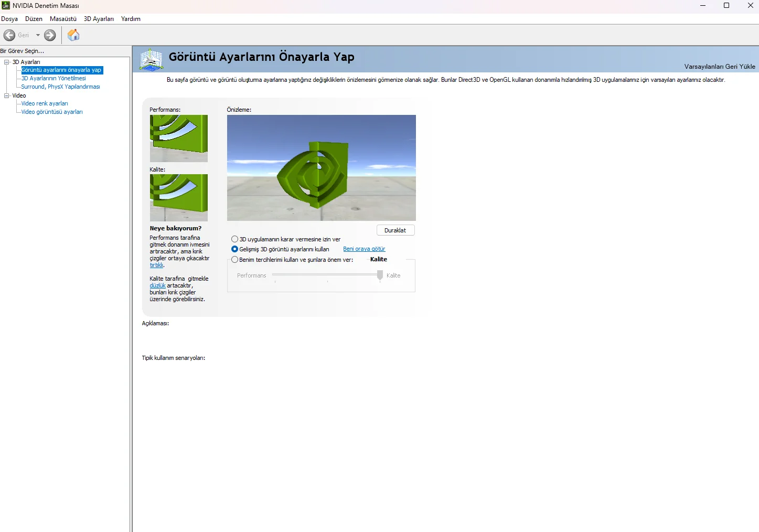Screen dimensions: 759x532
Task: Click the Performans sample thumbnail
Action: 179,139
